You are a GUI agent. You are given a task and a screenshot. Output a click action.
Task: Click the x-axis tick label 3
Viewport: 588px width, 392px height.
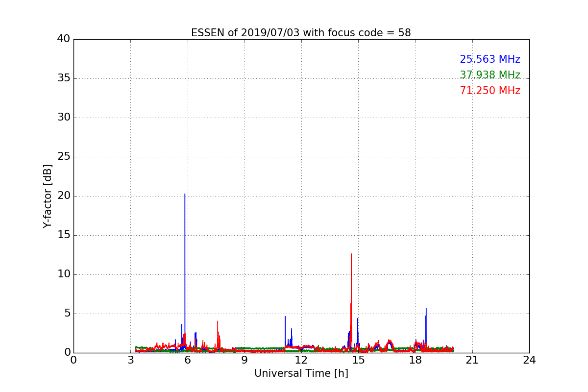pos(130,360)
